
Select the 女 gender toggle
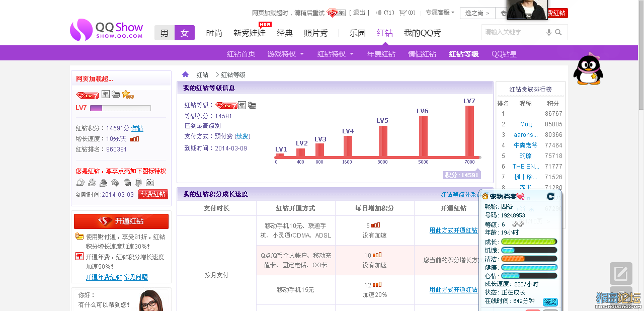(x=185, y=33)
